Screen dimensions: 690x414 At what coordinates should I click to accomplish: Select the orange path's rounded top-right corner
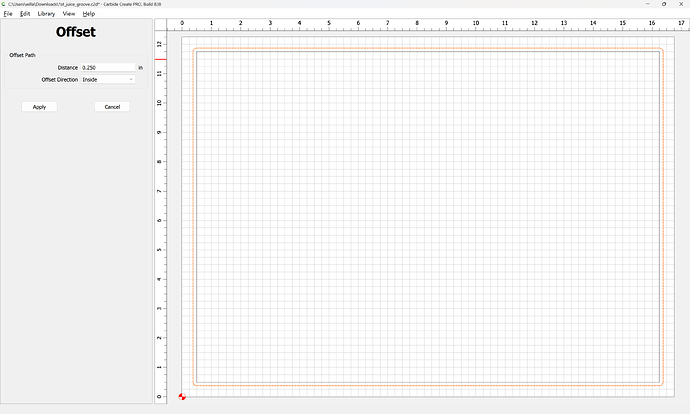pyautogui.click(x=661, y=50)
